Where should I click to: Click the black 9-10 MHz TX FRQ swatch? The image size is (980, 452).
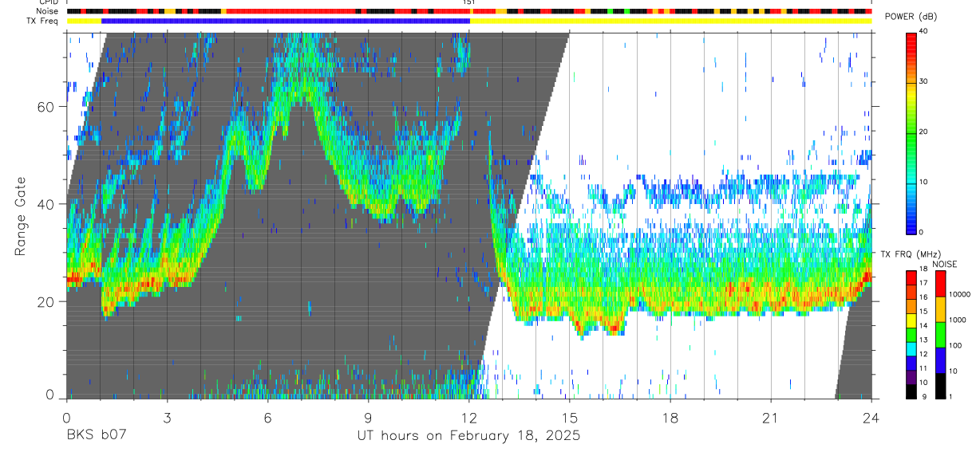[911, 391]
